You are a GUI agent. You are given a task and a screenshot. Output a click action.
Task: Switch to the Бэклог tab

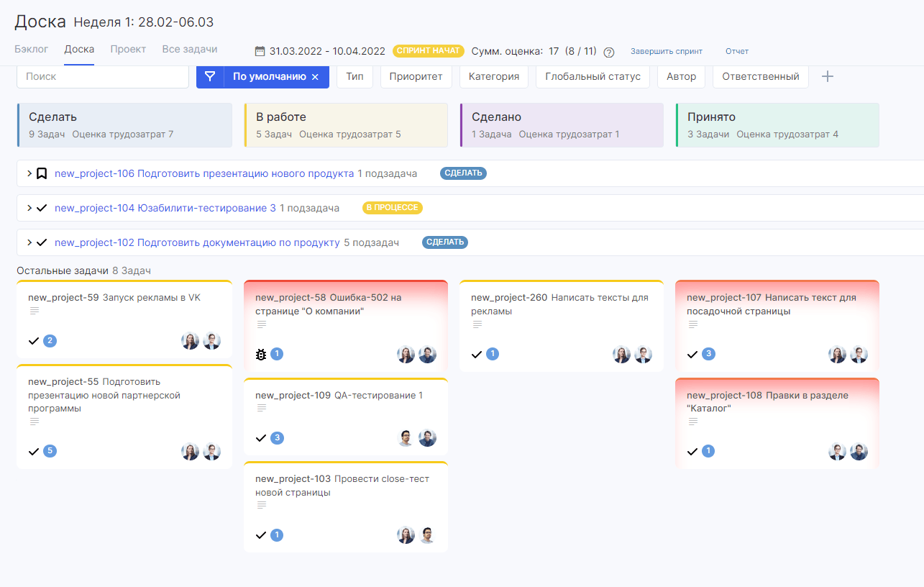(32, 49)
